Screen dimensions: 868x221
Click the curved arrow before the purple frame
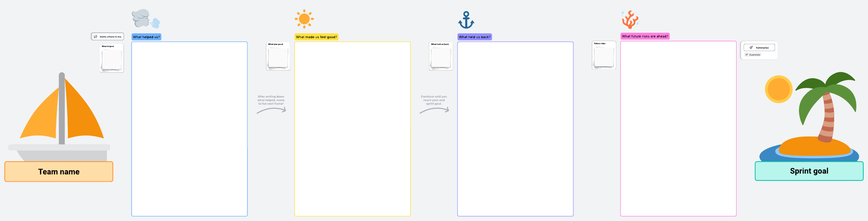pos(434,110)
